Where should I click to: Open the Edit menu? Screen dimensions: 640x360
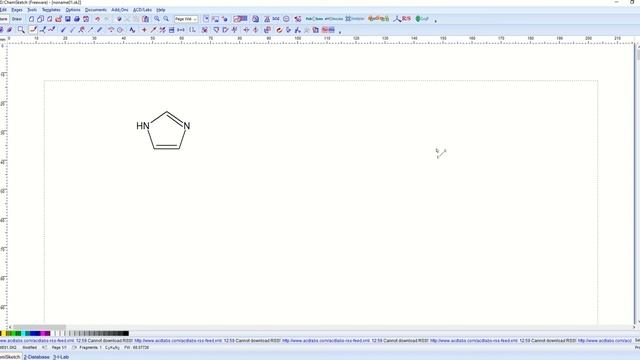pyautogui.click(x=3, y=9)
